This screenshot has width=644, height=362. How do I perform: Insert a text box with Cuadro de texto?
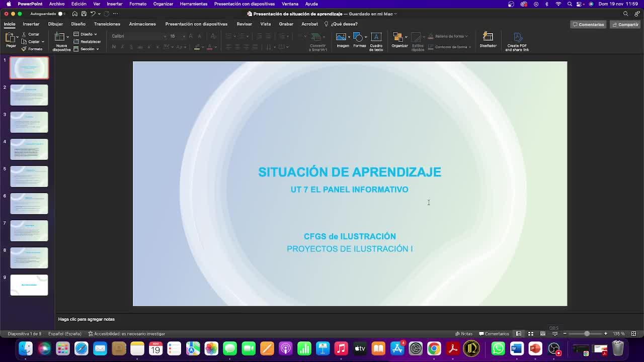(x=376, y=39)
